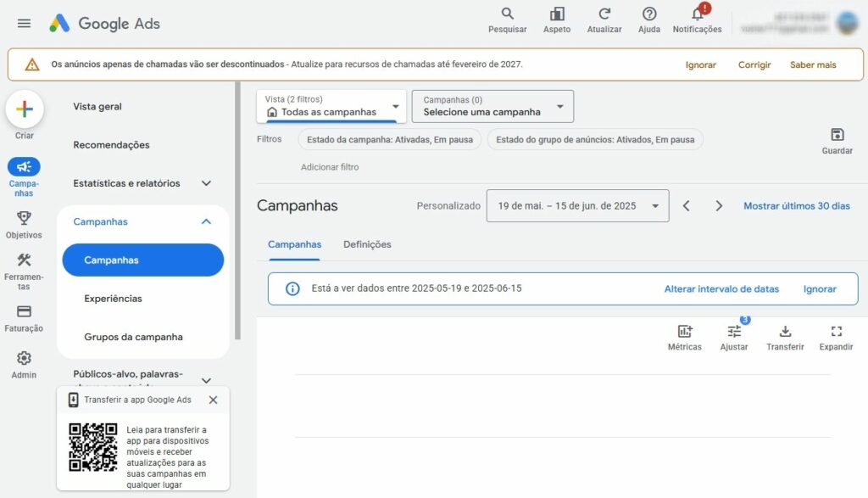Expand Estatísticas e relatórios section
The width and height of the screenshot is (868, 498).
point(205,182)
